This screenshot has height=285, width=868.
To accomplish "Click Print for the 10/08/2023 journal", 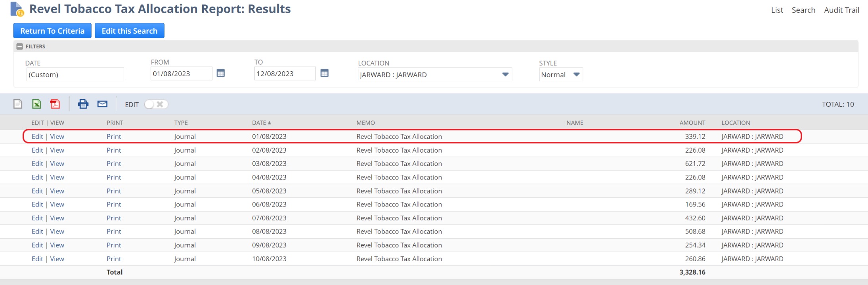I will tap(114, 259).
